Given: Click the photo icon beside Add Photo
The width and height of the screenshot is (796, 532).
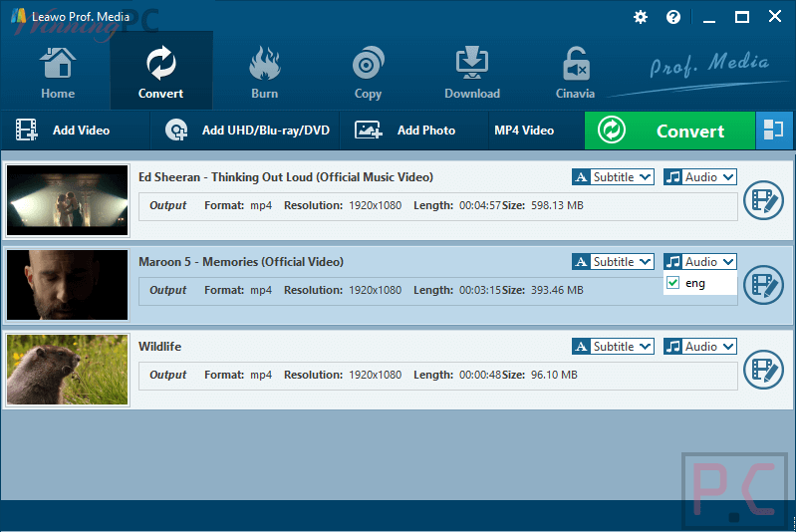Looking at the screenshot, I should pos(368,130).
